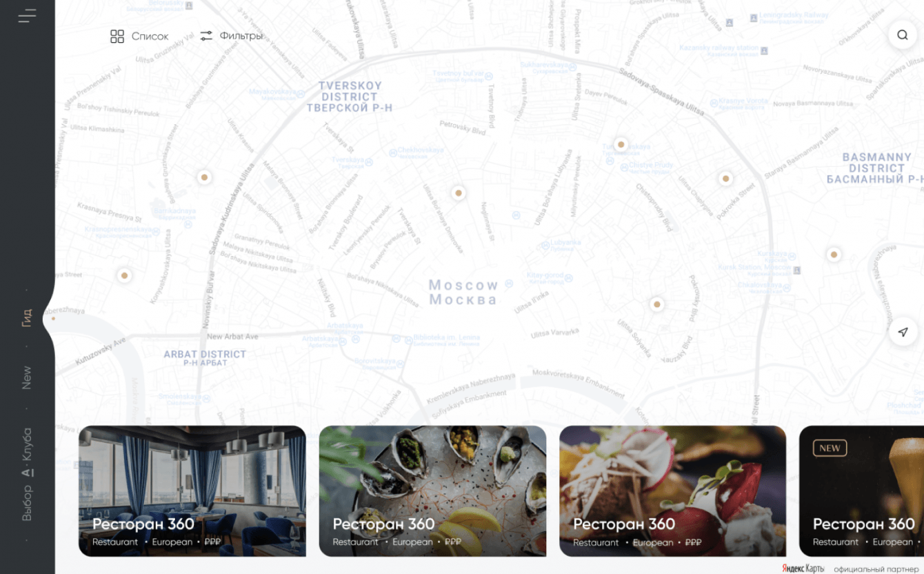924x574 pixels.
Task: Open the Выбор Клуба sidebar tab
Action: pyautogui.click(x=26, y=475)
